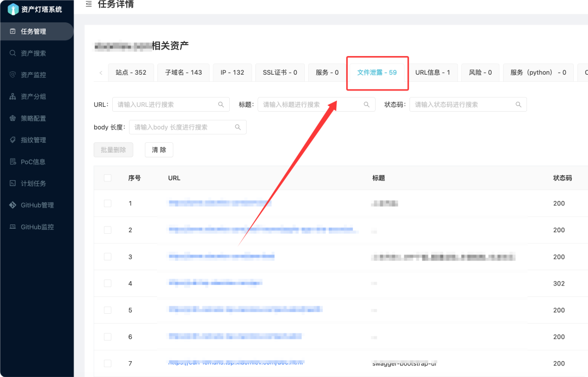Viewport: 588px width, 377px height.
Task: Click the 资产灯塔系统 lighthouse logo icon
Action: [x=13, y=9]
